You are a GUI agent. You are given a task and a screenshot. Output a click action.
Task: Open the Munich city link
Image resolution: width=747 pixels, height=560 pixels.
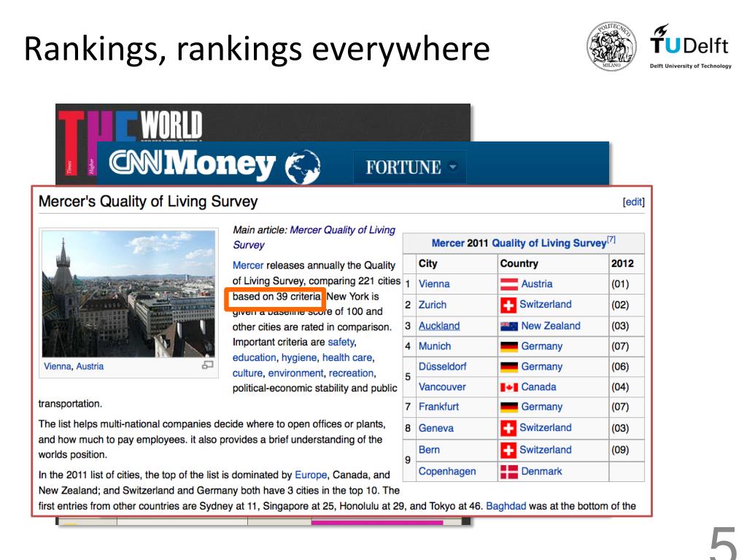[435, 346]
